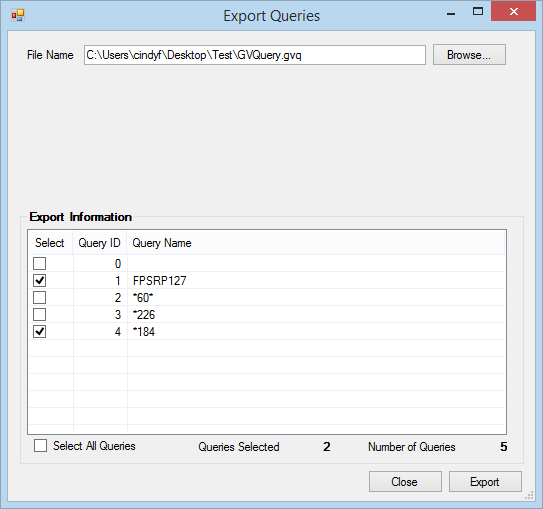Viewport: 543px width, 509px height.
Task: Click the Export Queries app icon
Action: (x=18, y=15)
